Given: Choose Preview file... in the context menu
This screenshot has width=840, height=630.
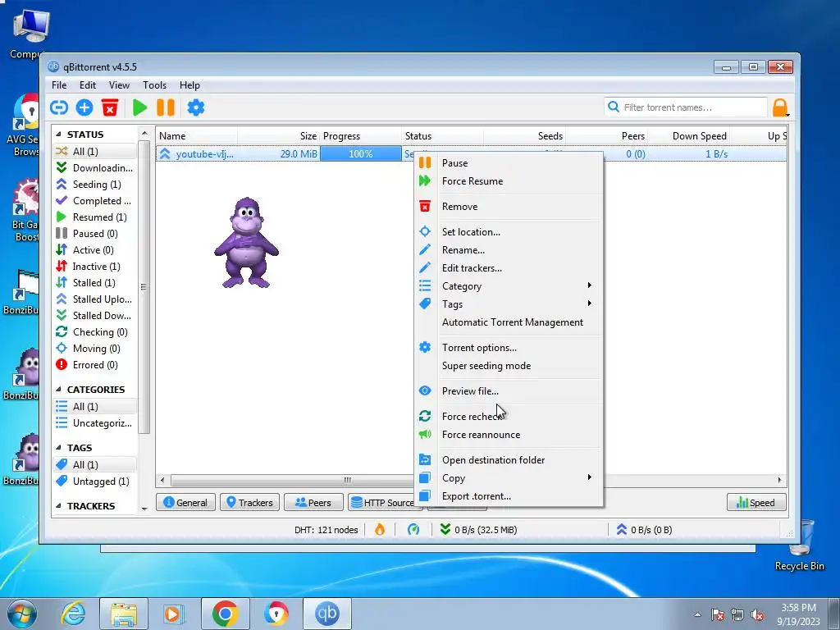Looking at the screenshot, I should (509, 391).
